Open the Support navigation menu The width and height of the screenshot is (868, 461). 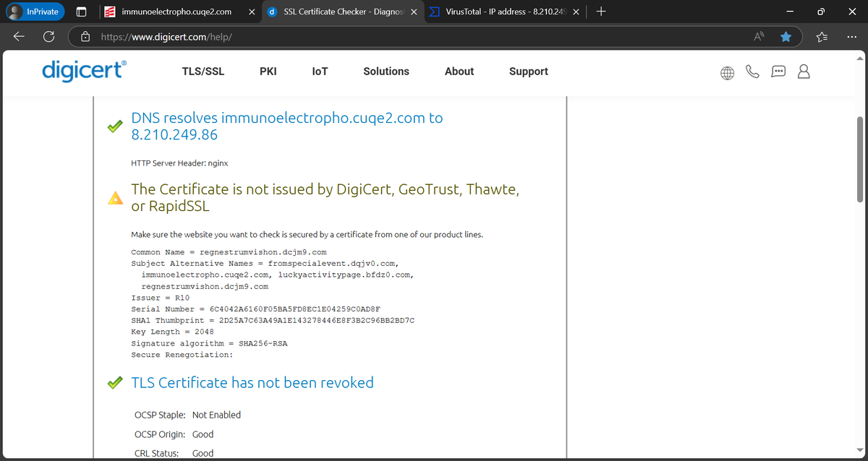pyautogui.click(x=529, y=72)
